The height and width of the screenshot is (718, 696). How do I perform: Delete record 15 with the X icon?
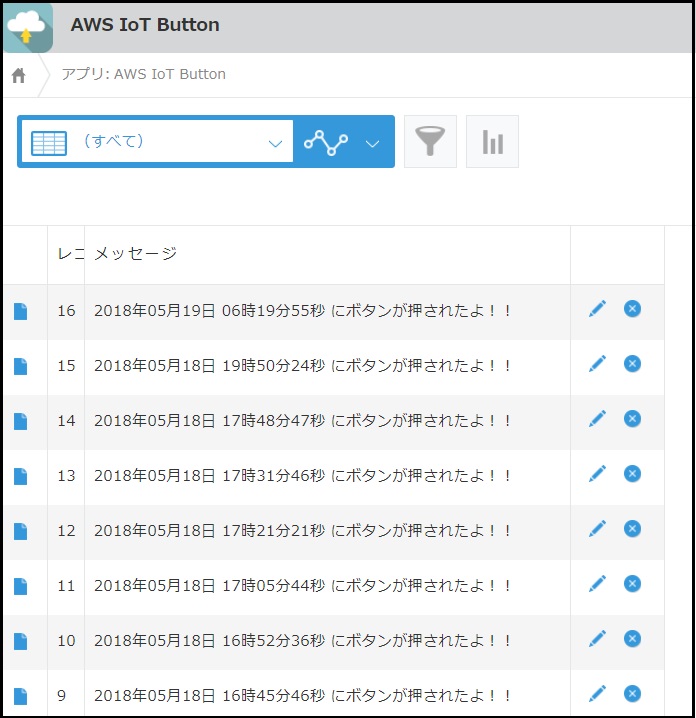pos(632,364)
